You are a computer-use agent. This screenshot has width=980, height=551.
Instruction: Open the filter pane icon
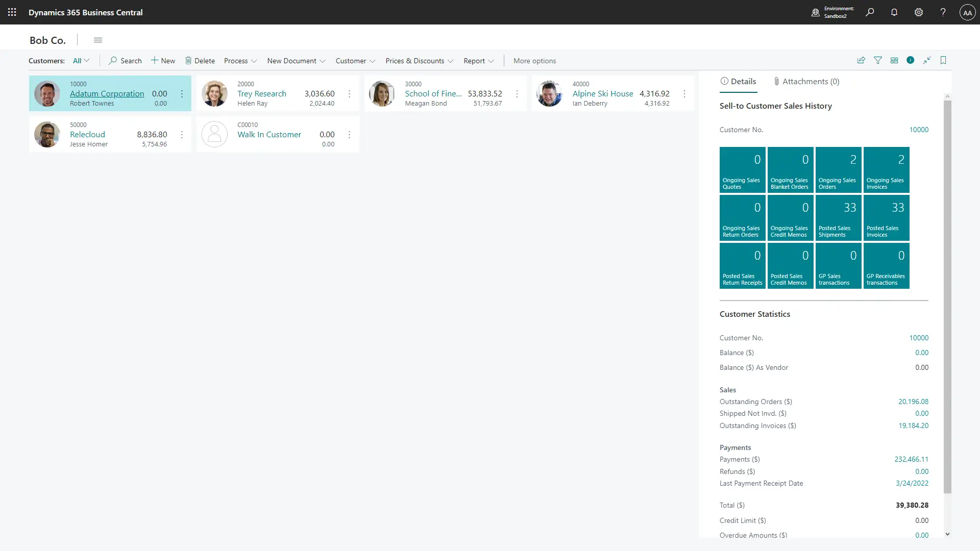pos(878,60)
